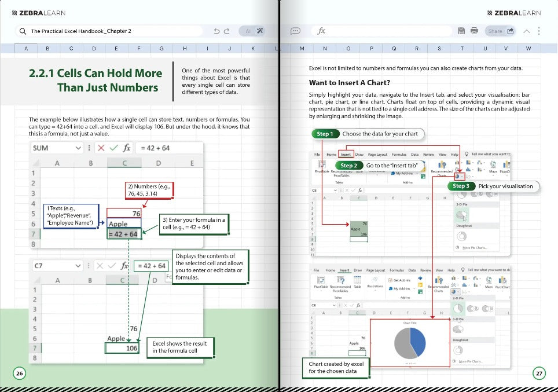558x392 pixels.
Task: Click Recommended Charts in the lower Excel ribbon
Action: [x=438, y=284]
